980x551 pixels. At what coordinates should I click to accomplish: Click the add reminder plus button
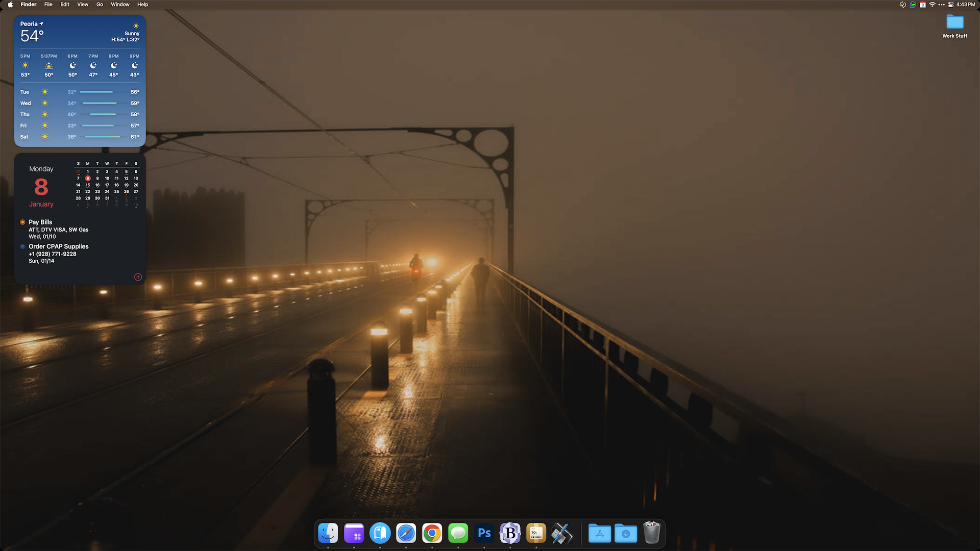click(138, 277)
